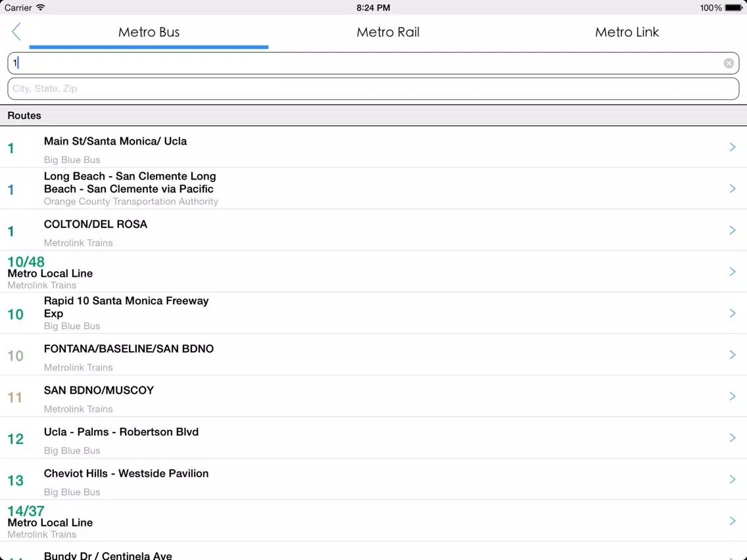Open chevron for 10/48 Metro Local Line
The width and height of the screenshot is (747, 560).
click(x=733, y=271)
